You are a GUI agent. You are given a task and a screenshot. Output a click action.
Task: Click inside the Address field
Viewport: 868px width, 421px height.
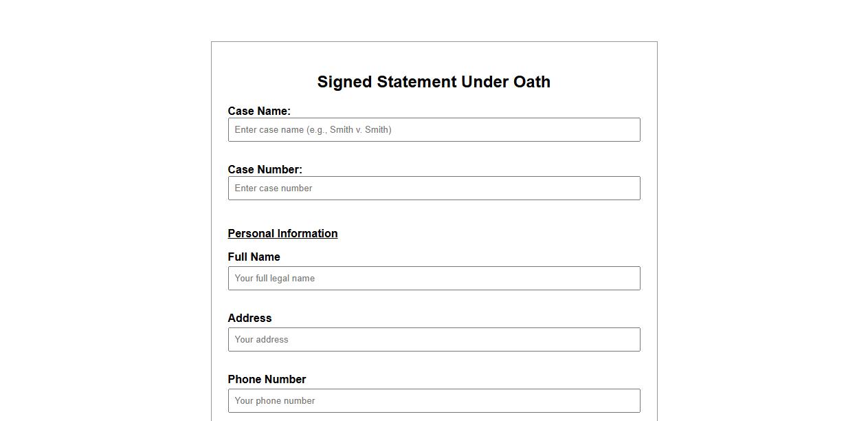click(434, 339)
